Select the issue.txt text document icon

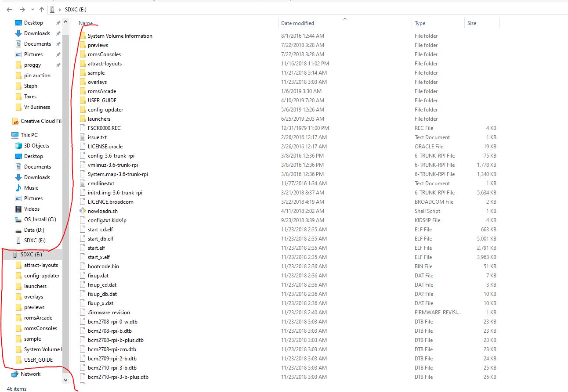point(83,137)
